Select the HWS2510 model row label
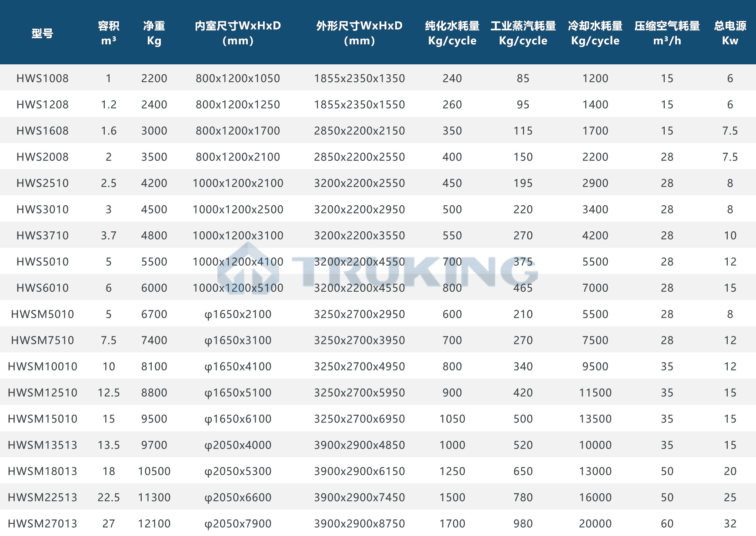 (43, 183)
